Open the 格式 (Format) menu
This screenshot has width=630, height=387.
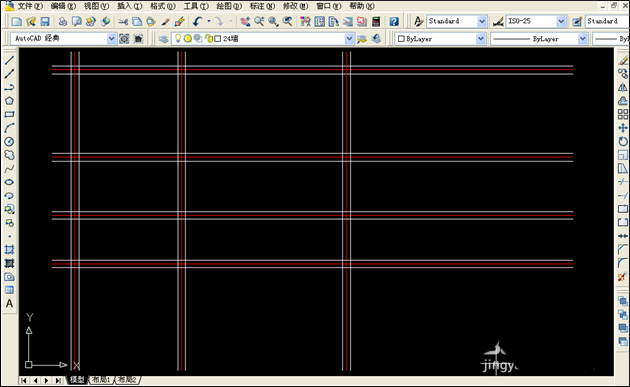(163, 6)
